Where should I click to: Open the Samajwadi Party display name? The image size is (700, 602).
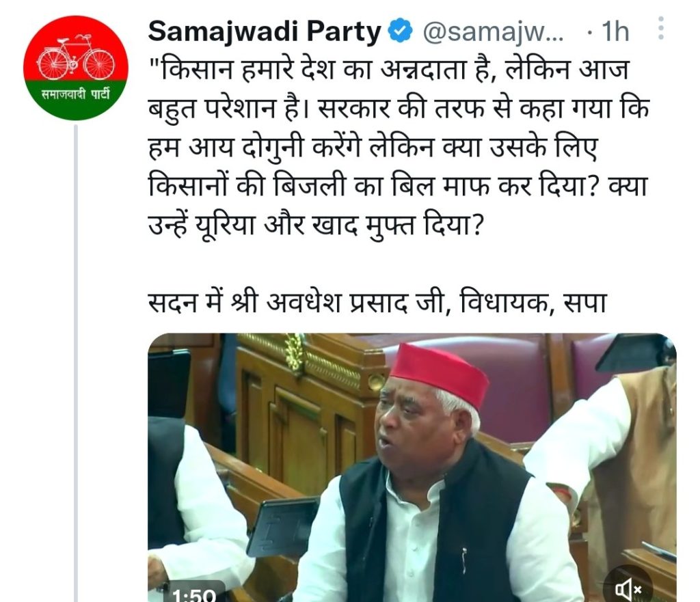pos(265,31)
